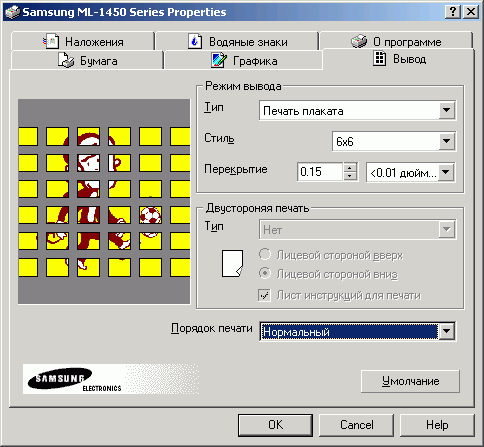The height and width of the screenshot is (447, 484).
Task: Open the Тип dropdown showing Печать плаката
Action: tap(357, 110)
